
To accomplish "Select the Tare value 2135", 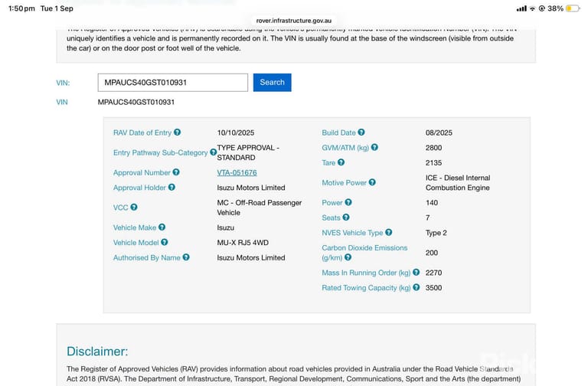I will (433, 162).
